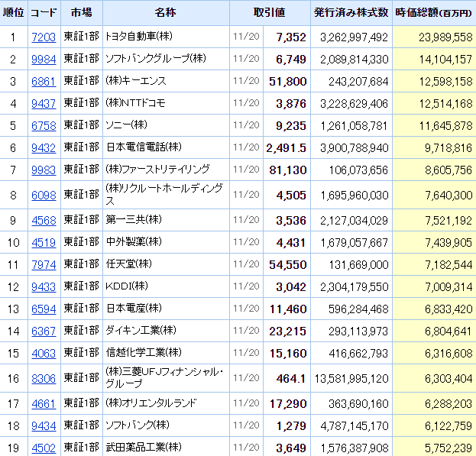Open stock code 9983 link
This screenshot has width=476, height=456.
point(44,170)
